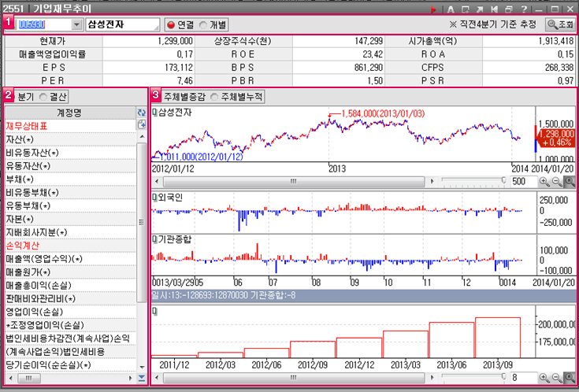Click the price chart count field showing 500

524,182
